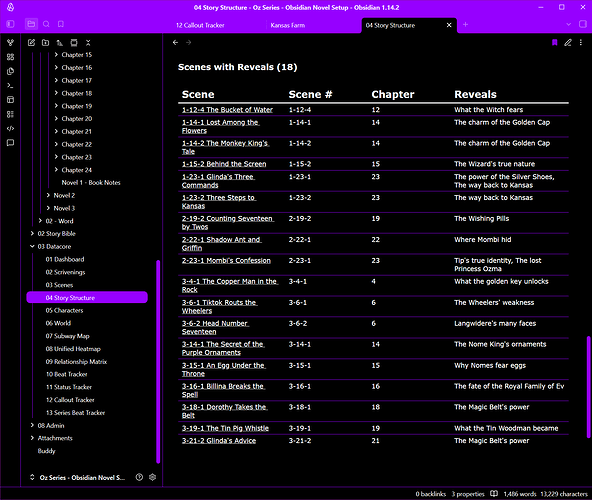Click the reading view book icon in status bar
The width and height of the screenshot is (592, 500).
pyautogui.click(x=494, y=494)
